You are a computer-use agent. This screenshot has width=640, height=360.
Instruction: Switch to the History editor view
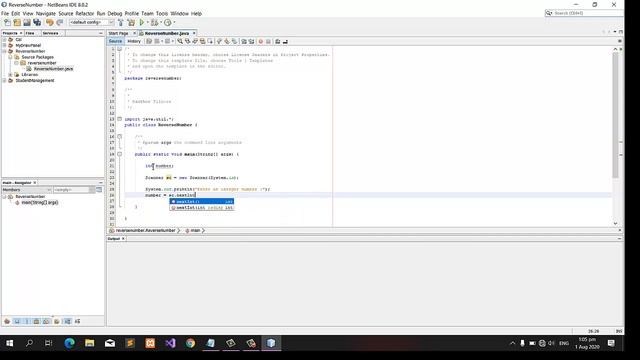point(134,41)
